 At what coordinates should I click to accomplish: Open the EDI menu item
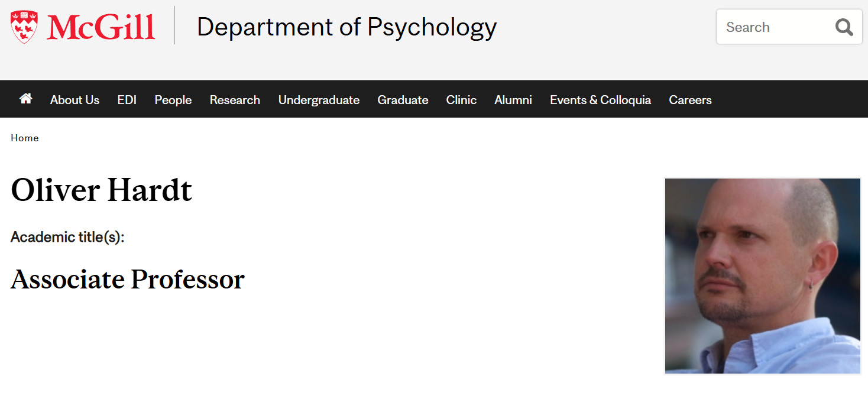[x=127, y=100]
